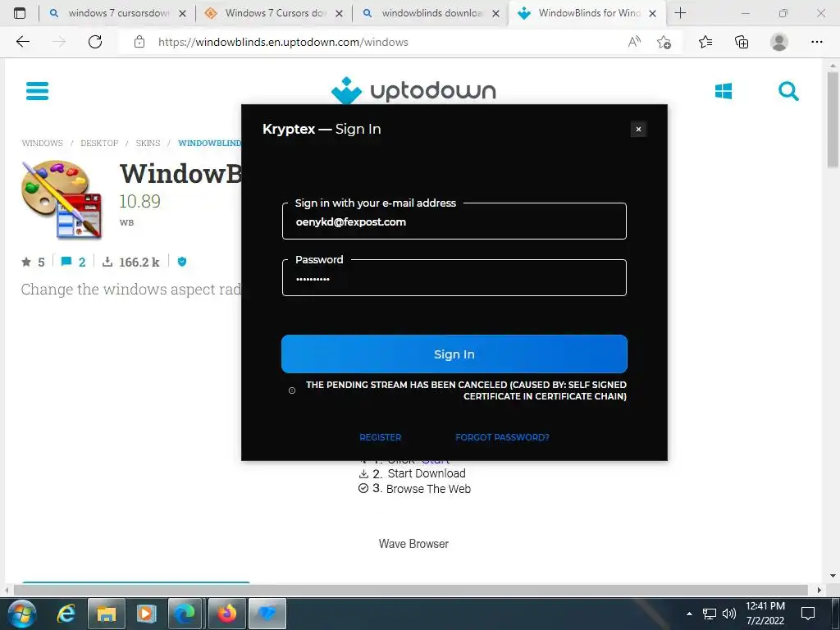840x630 pixels.
Task: Click the Password input field
Action: click(454, 278)
